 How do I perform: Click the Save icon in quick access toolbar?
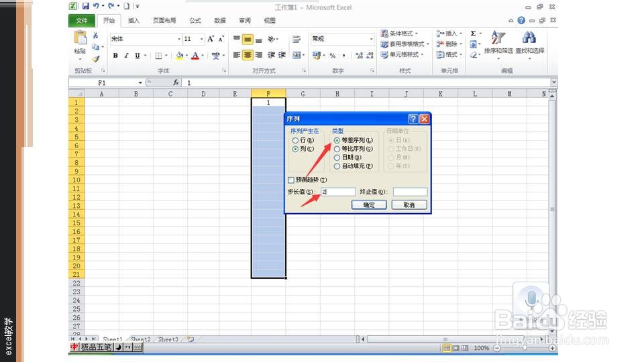pyautogui.click(x=85, y=6)
